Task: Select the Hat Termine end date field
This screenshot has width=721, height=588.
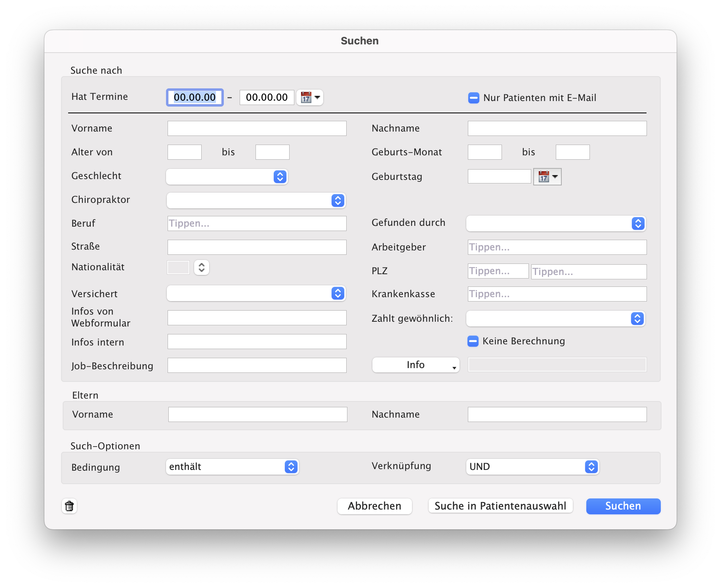Action: [267, 97]
